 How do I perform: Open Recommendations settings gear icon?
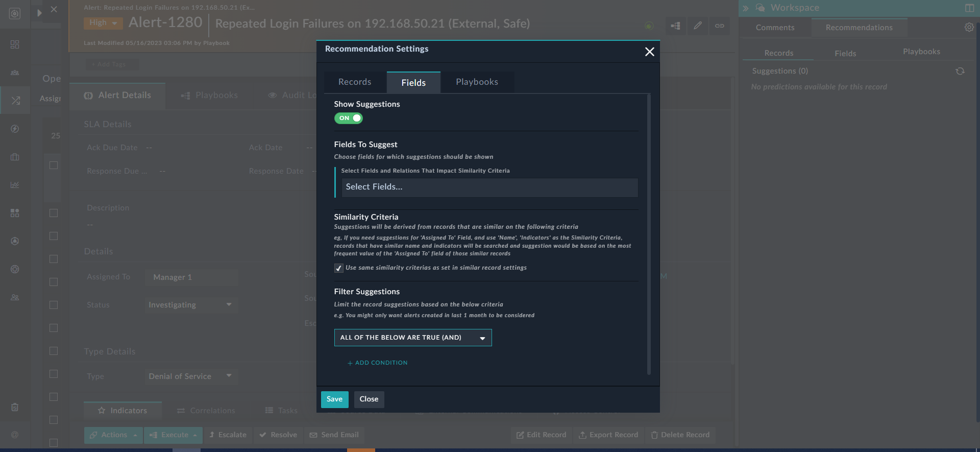click(x=969, y=28)
